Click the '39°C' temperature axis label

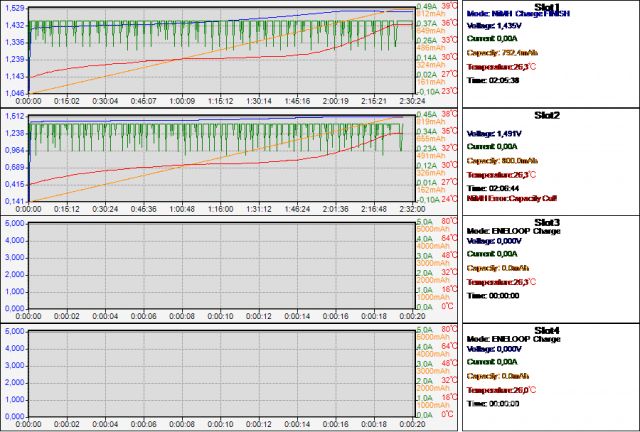(x=449, y=6)
